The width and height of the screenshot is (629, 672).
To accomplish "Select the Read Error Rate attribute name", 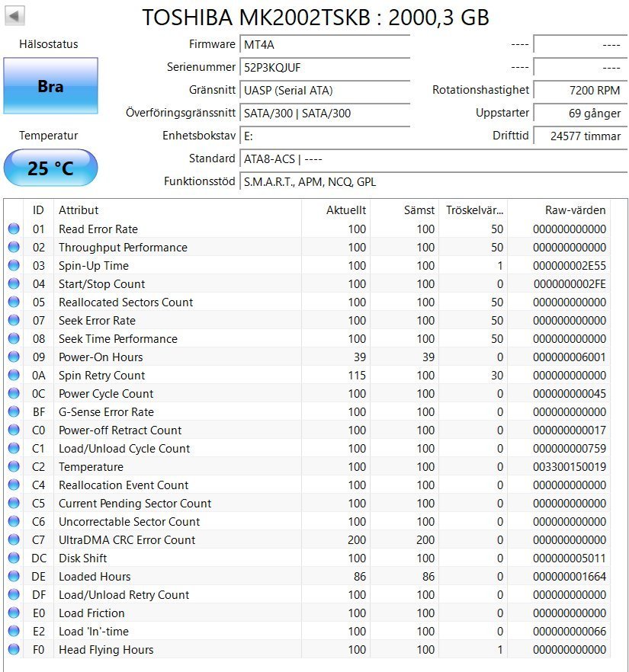I will pyautogui.click(x=98, y=229).
